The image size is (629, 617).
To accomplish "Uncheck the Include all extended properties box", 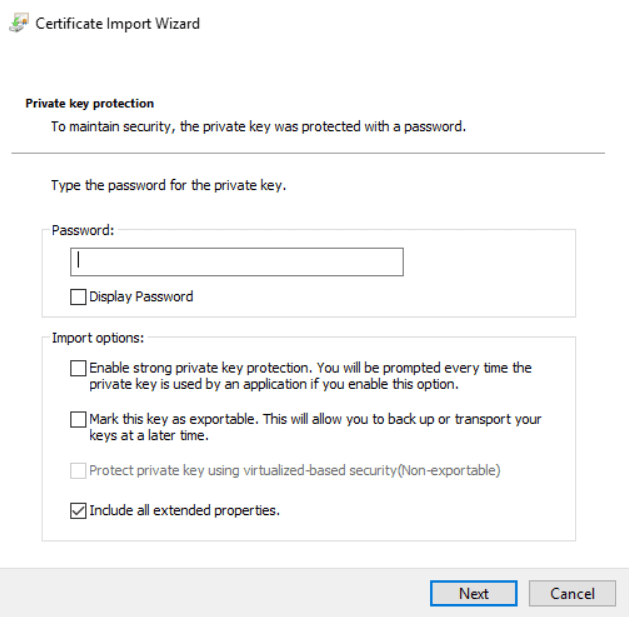I will [x=78, y=510].
